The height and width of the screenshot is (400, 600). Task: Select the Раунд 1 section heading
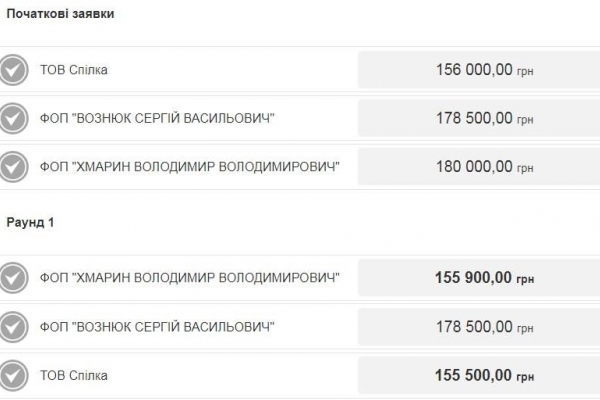pyautogui.click(x=30, y=222)
